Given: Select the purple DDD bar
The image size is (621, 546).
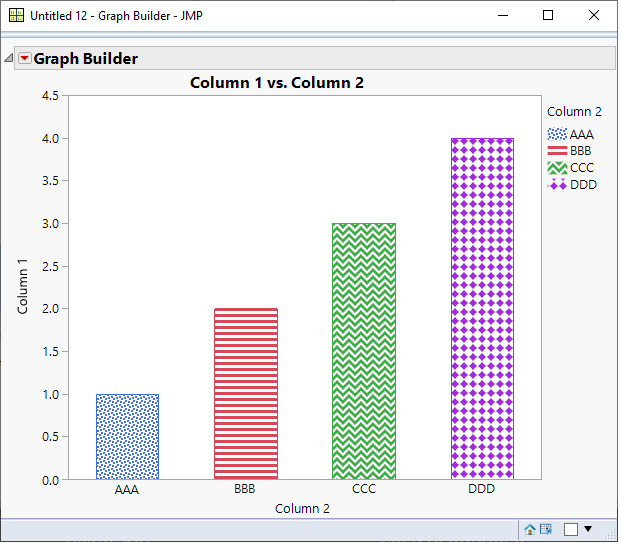Looking at the screenshot, I should tap(482, 308).
